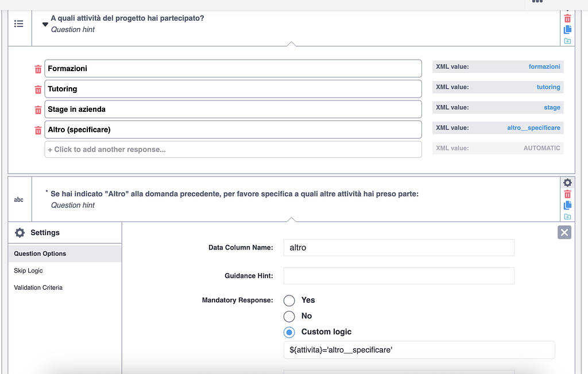Expand the second question's options panel
The image size is (588, 374).
click(x=293, y=218)
